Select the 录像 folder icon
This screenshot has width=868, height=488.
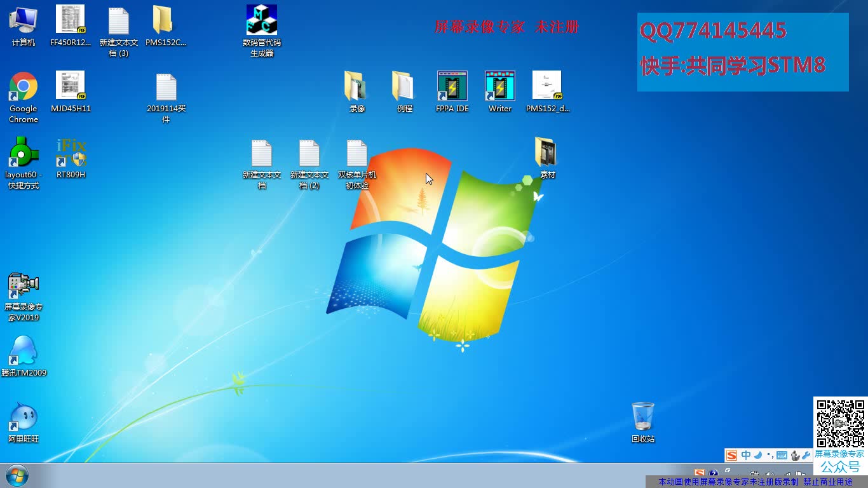357,92
